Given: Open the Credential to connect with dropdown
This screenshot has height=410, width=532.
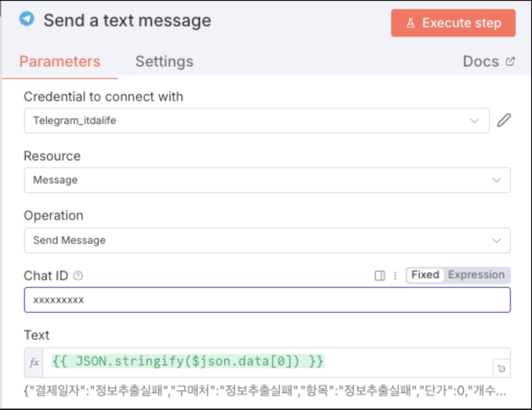Looking at the screenshot, I should (256, 120).
